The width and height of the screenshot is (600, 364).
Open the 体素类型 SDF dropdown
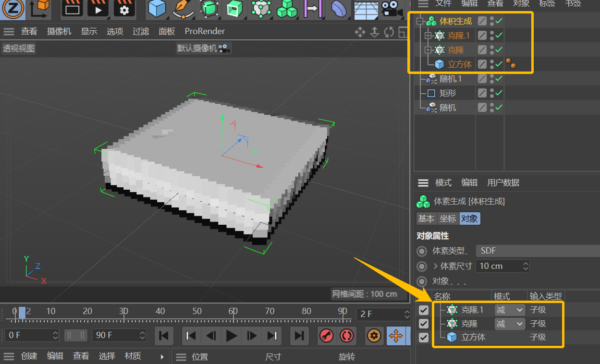[x=537, y=251]
